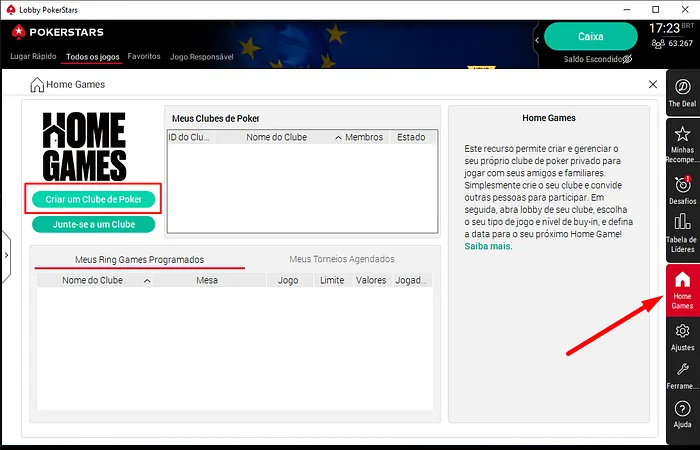Select Meus Ring Games Programados tab
This screenshot has height=450, width=700.
pos(139,259)
